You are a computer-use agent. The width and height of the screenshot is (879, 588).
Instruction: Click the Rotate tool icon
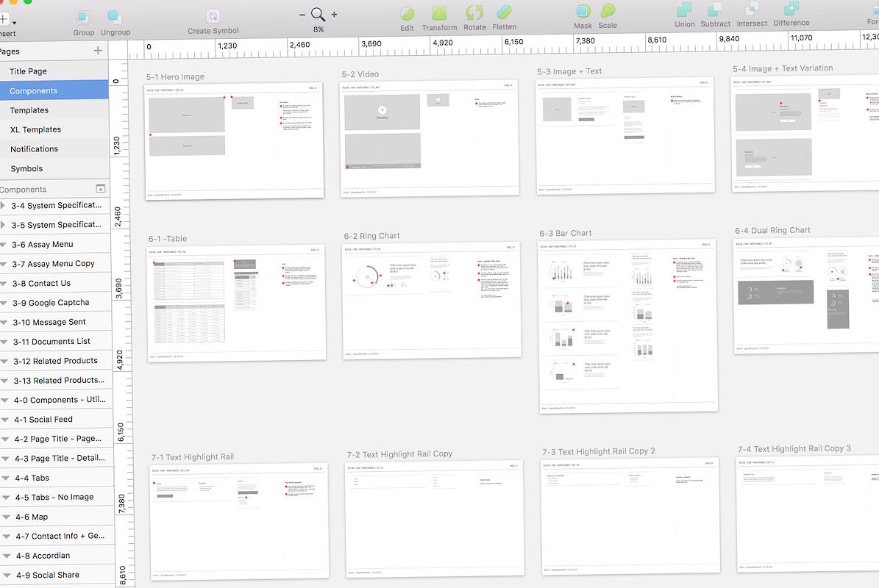(x=474, y=13)
